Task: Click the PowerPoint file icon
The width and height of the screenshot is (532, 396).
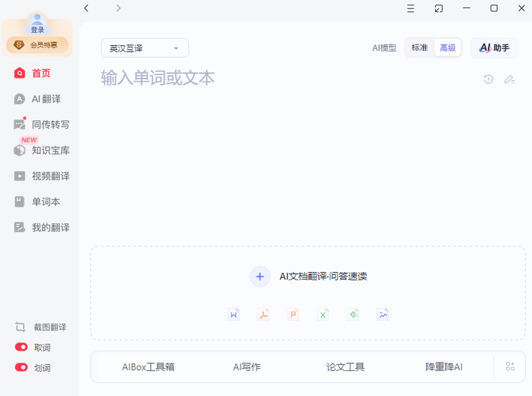Action: 293,314
